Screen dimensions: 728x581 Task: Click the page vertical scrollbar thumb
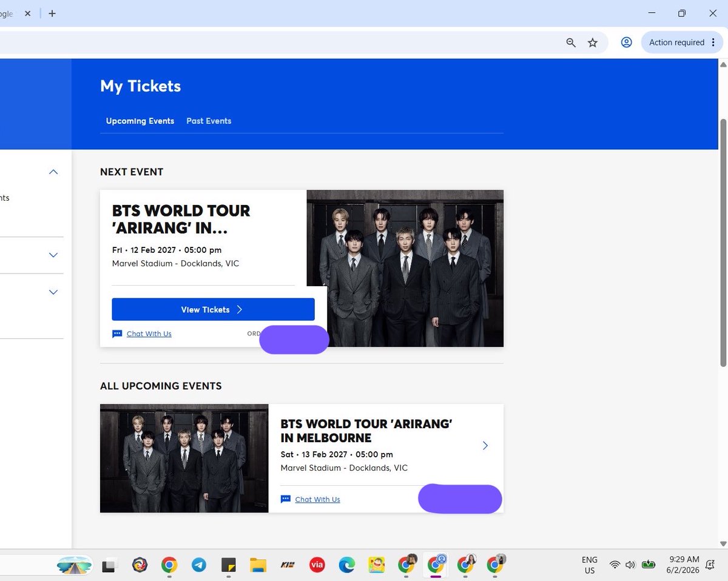coord(723,243)
